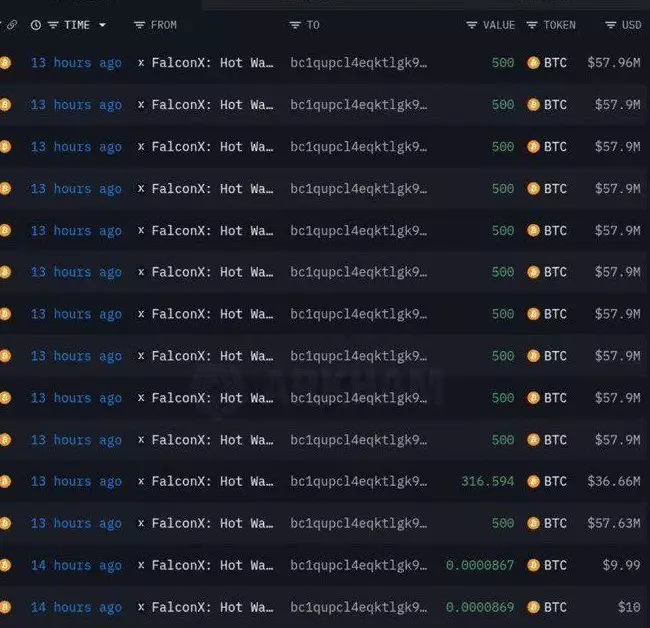This screenshot has height=628, width=650.
Task: Click the chain link icon in header row
Action: pyautogui.click(x=11, y=25)
